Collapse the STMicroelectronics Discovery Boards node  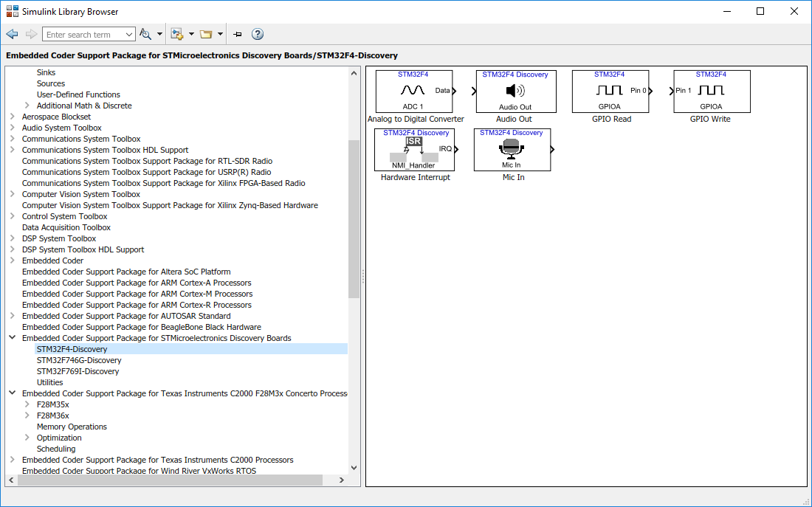click(x=13, y=338)
